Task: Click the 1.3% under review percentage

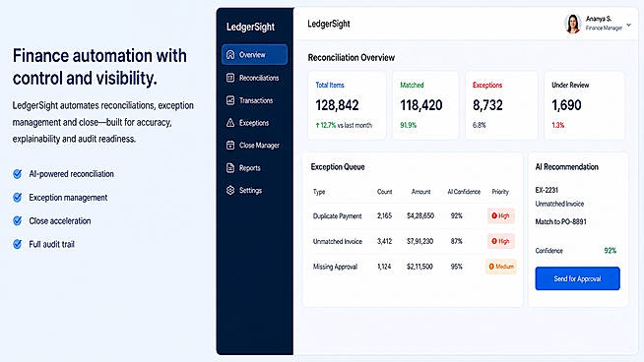Action: coord(557,125)
